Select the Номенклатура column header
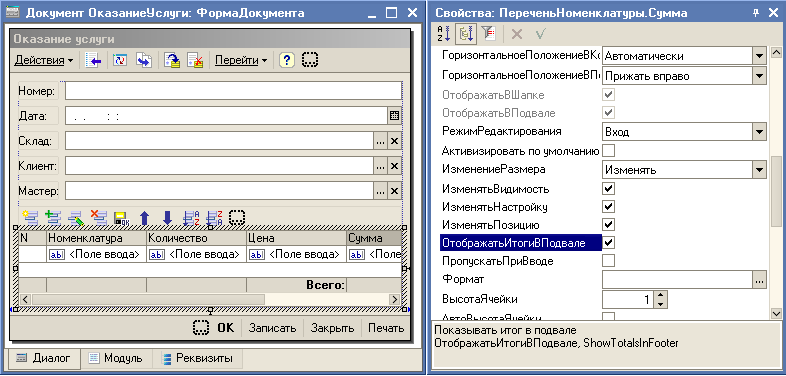 [96, 238]
